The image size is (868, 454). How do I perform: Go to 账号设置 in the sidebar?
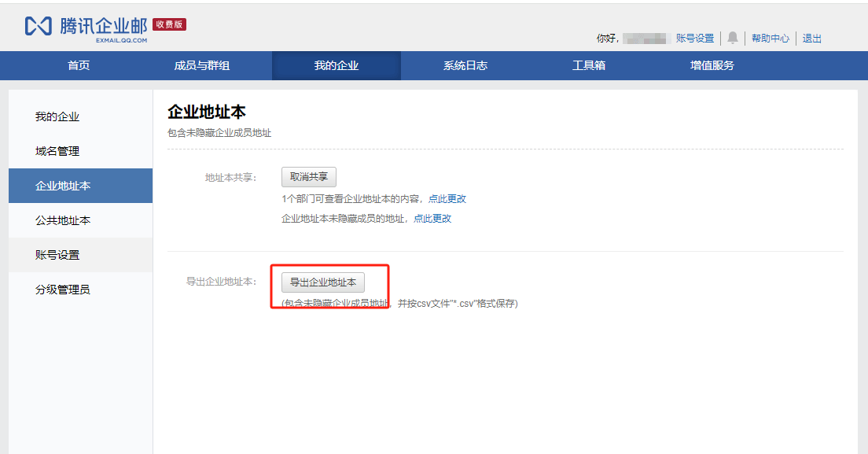pos(57,255)
